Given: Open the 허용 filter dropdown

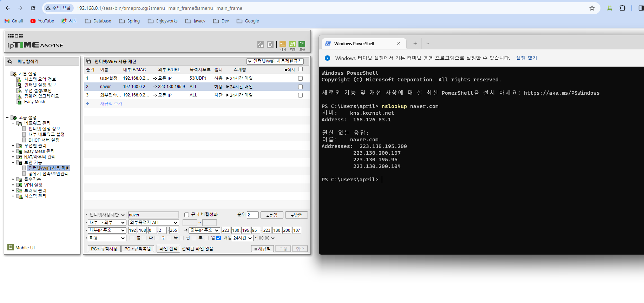Looking at the screenshot, I should point(107,238).
